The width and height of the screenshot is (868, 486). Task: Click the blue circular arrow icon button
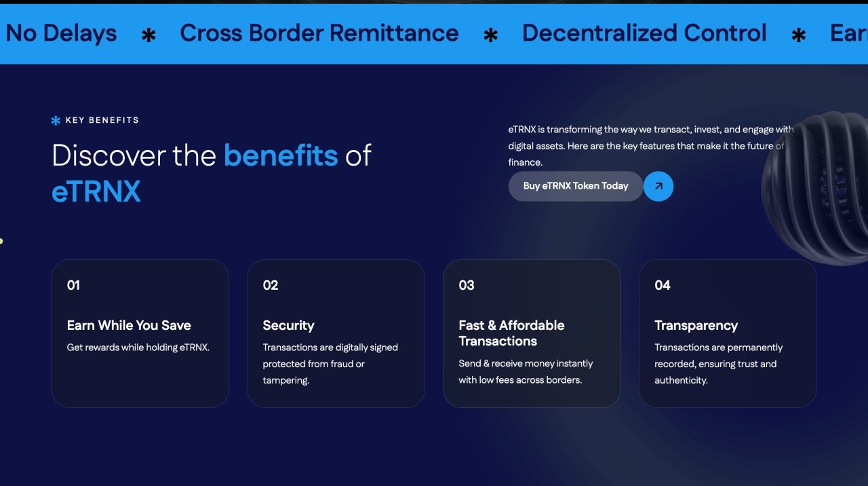(x=658, y=186)
